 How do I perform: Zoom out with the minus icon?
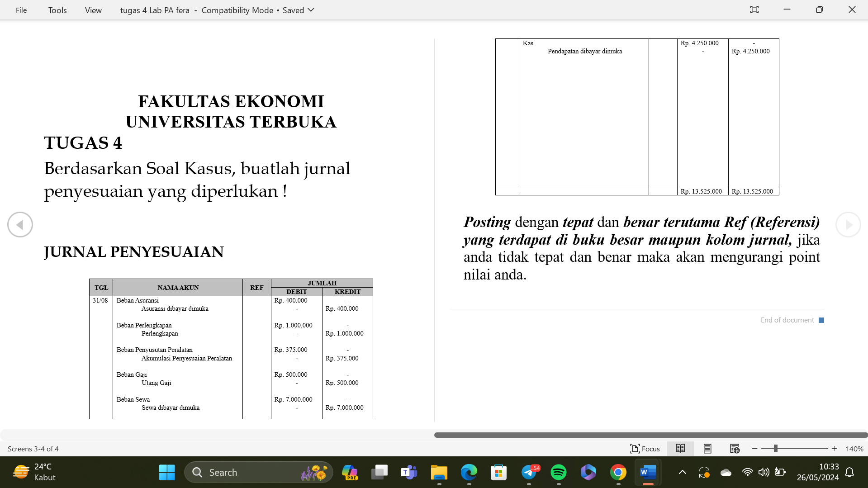click(754, 449)
